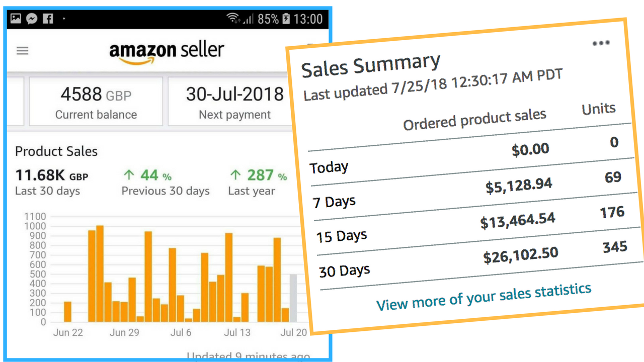This screenshot has height=362, width=644.
Task: Click View more of your sales statistics
Action: [484, 297]
